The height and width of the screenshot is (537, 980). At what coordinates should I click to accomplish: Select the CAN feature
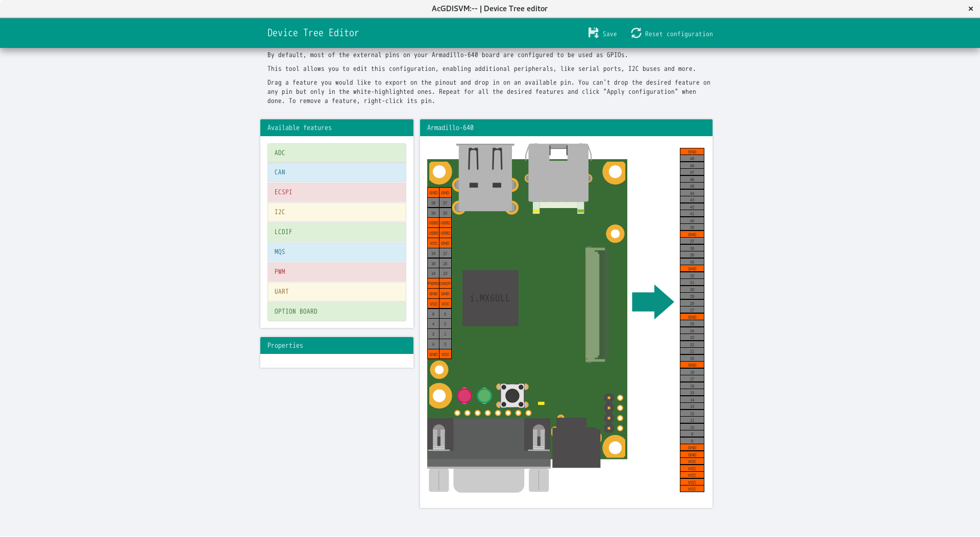point(336,172)
